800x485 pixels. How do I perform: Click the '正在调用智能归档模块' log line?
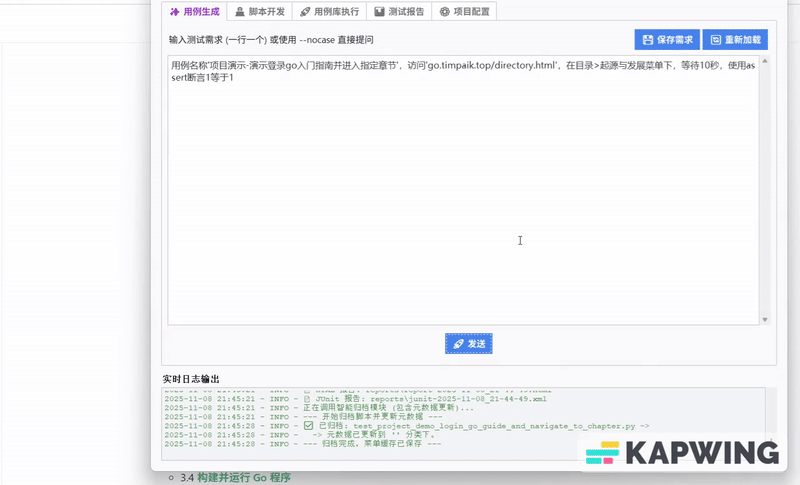[x=319, y=408]
